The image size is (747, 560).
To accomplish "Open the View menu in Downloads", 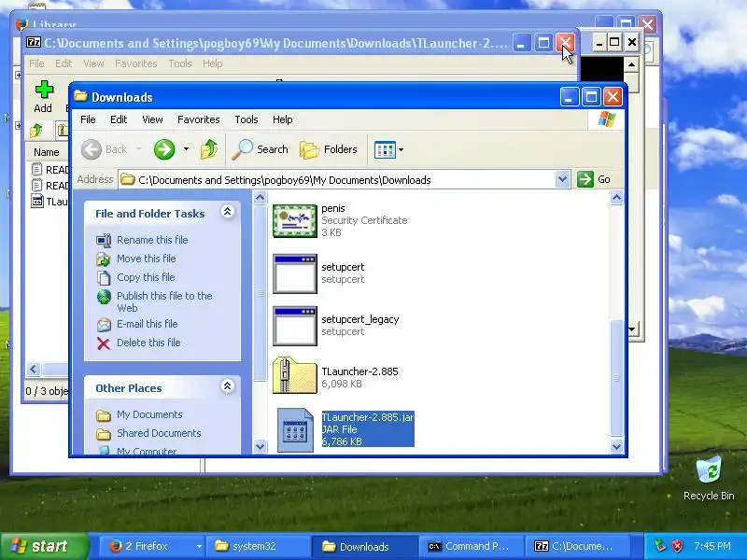I will (x=152, y=119).
